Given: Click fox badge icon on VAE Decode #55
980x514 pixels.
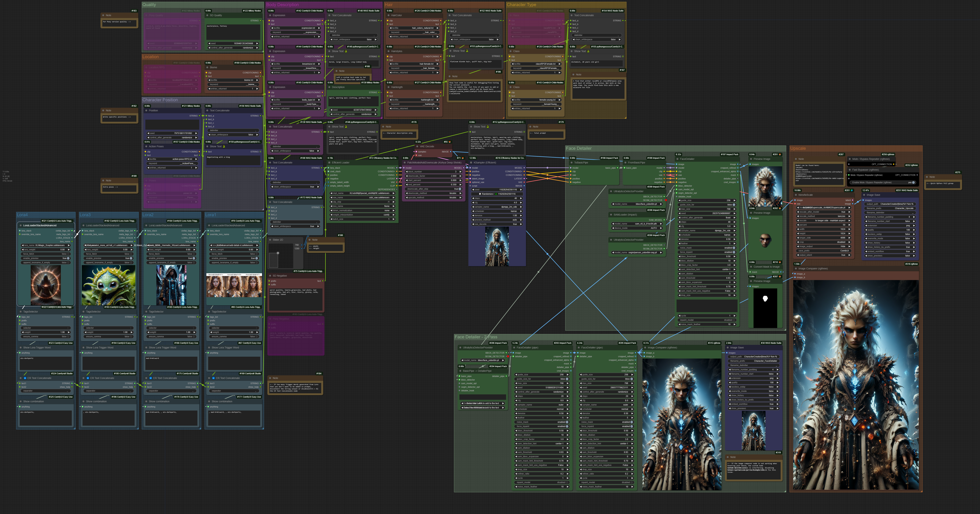Looking at the screenshot, I should coord(450,142).
